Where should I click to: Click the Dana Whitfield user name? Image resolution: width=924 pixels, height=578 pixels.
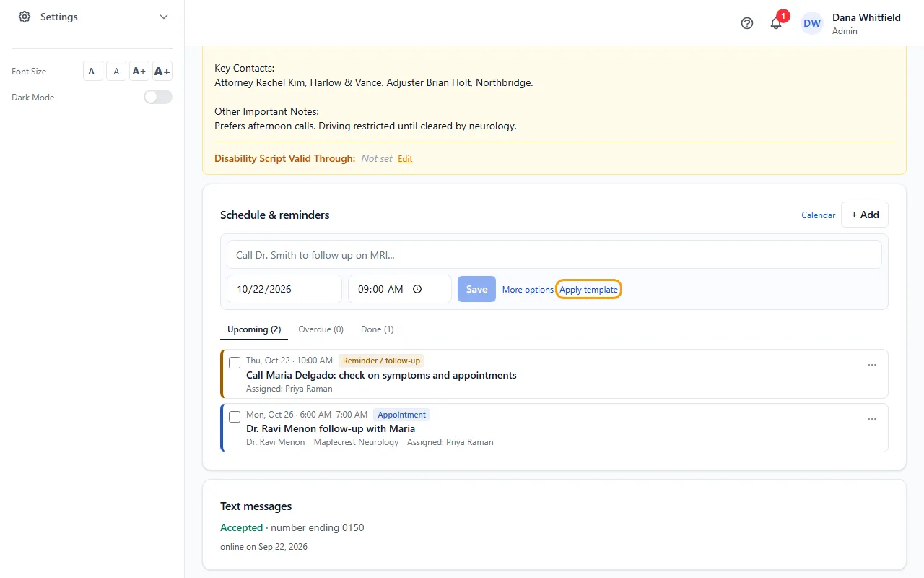click(x=866, y=17)
